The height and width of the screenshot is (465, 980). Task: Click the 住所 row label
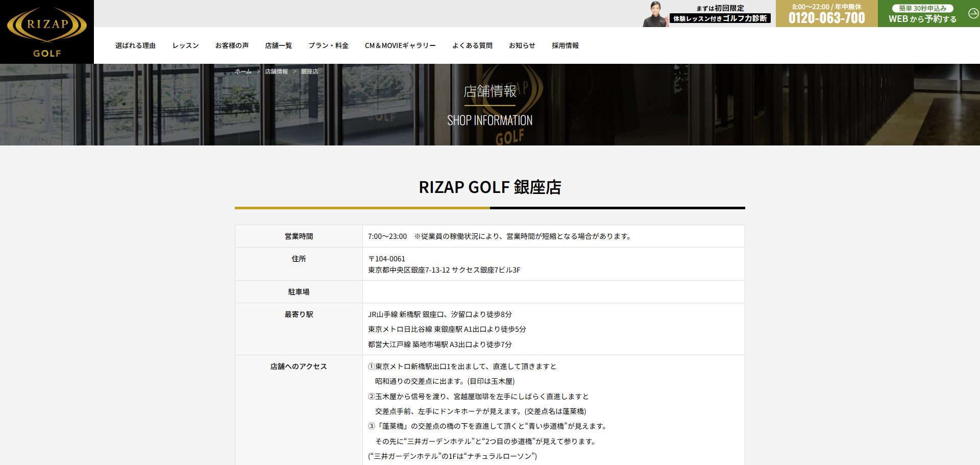coord(299,259)
